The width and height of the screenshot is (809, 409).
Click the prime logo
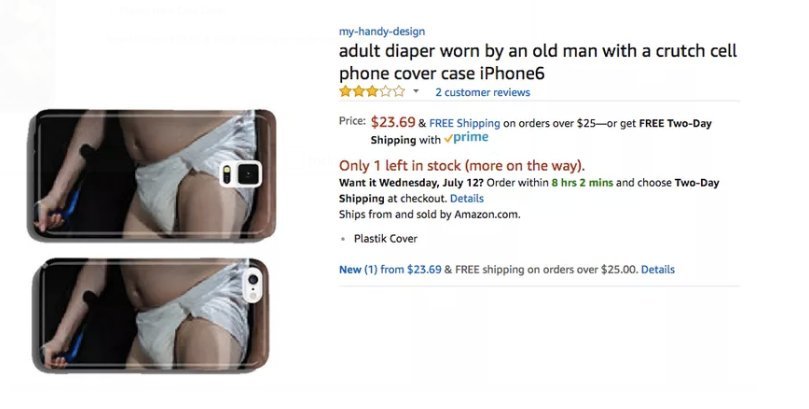click(466, 138)
